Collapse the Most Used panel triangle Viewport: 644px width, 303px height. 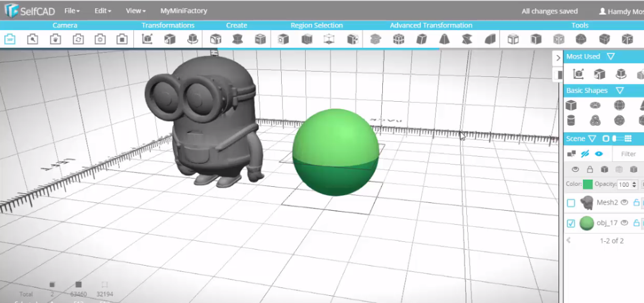(611, 57)
